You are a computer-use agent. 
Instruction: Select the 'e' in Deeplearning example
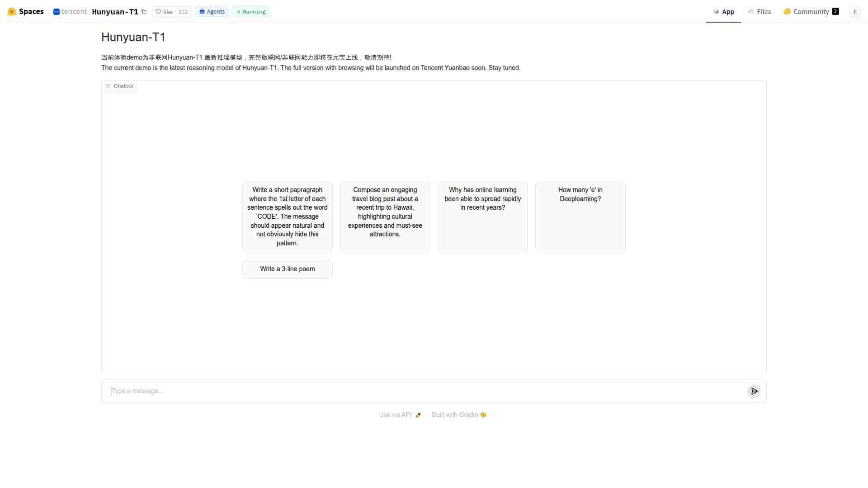[x=580, y=216]
